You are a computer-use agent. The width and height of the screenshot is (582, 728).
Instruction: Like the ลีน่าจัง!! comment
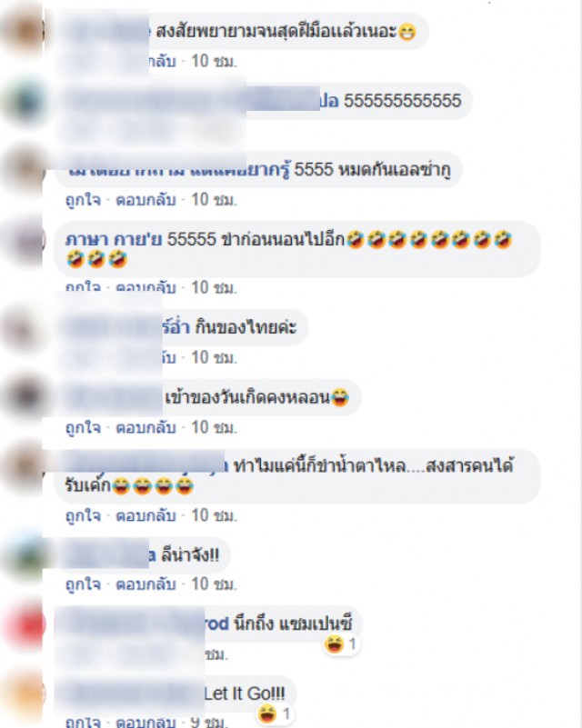click(83, 584)
